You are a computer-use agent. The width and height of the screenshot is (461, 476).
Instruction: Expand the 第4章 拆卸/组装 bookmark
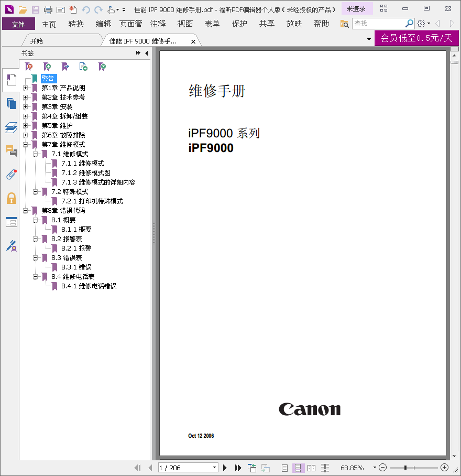pos(26,116)
